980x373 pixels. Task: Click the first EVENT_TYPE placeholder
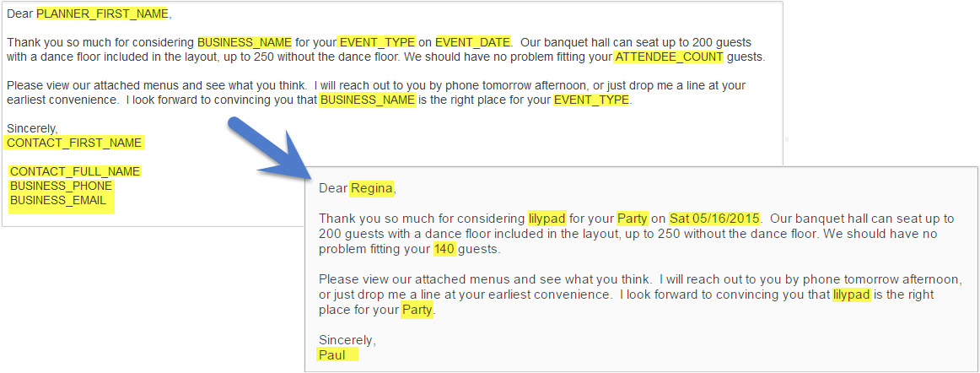pos(377,42)
